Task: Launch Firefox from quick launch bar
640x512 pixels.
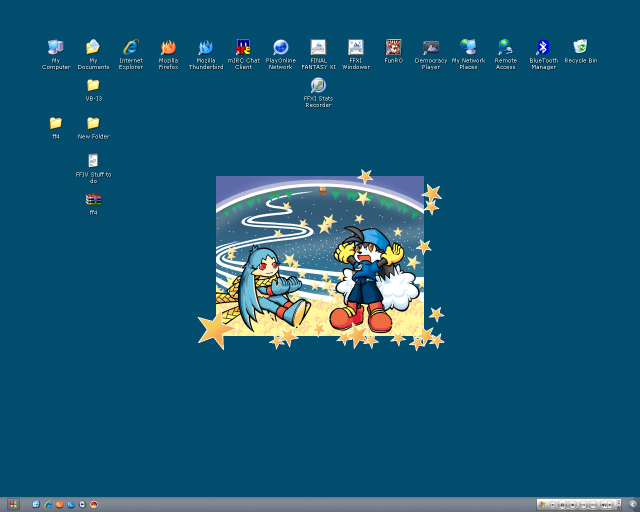Action: point(60,504)
